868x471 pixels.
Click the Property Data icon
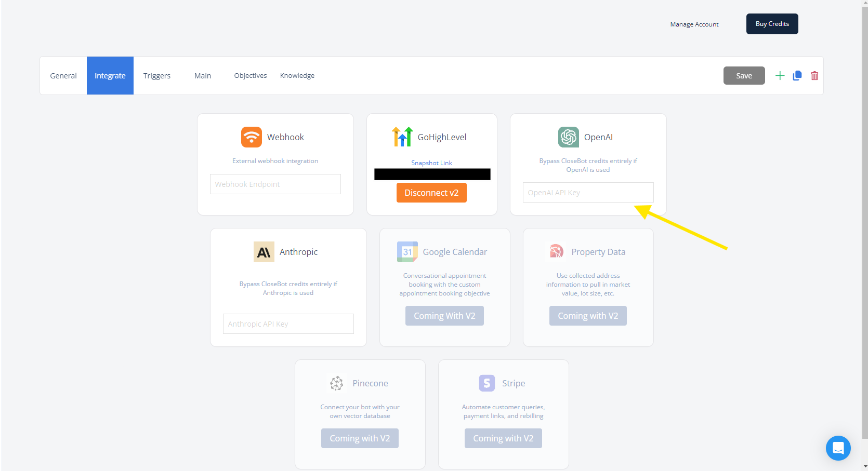pyautogui.click(x=556, y=252)
